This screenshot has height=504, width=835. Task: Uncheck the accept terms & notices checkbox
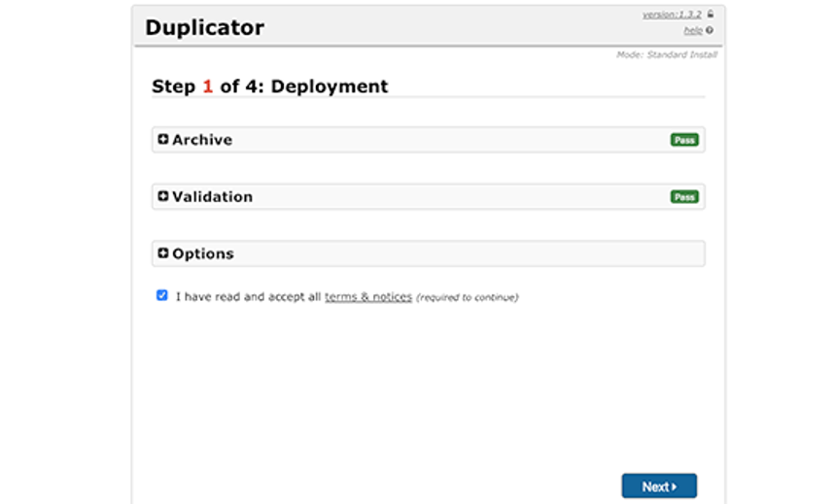pos(162,295)
